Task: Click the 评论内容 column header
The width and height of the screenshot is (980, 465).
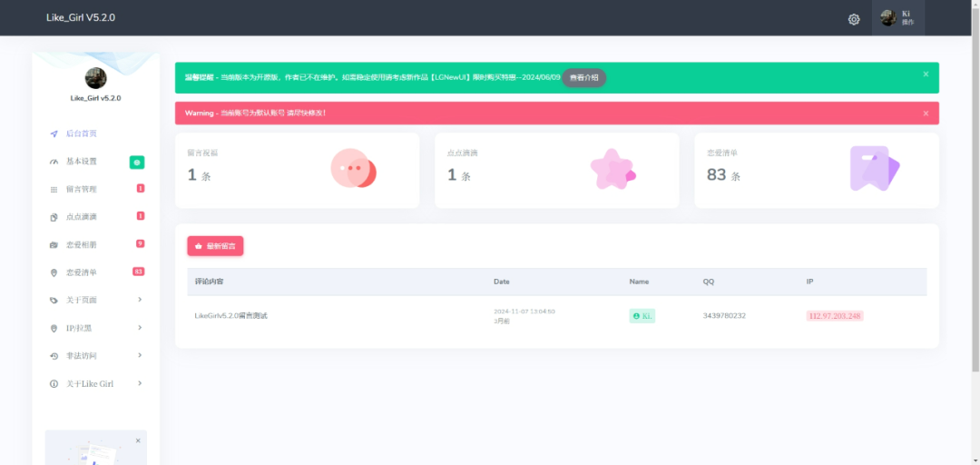Action: pyautogui.click(x=209, y=282)
